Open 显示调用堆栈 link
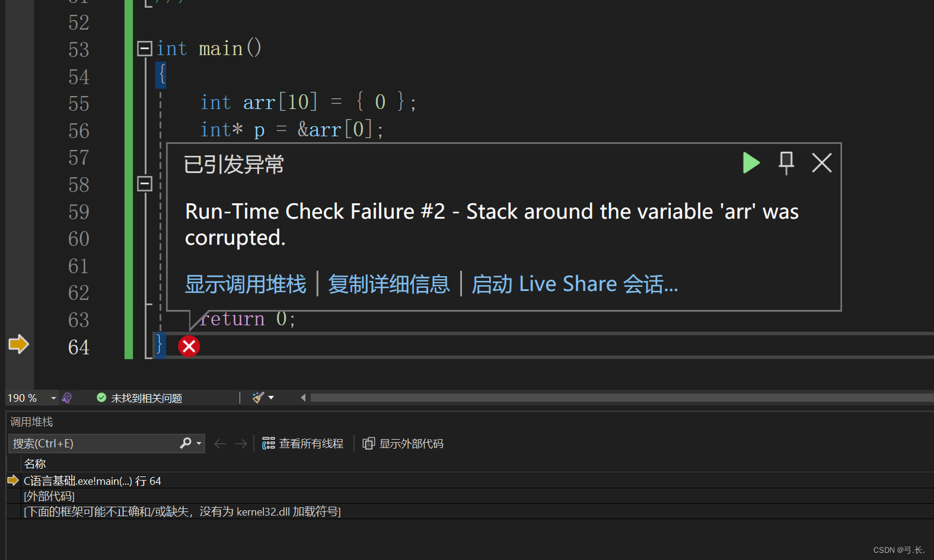Image resolution: width=934 pixels, height=560 pixels. 246,284
